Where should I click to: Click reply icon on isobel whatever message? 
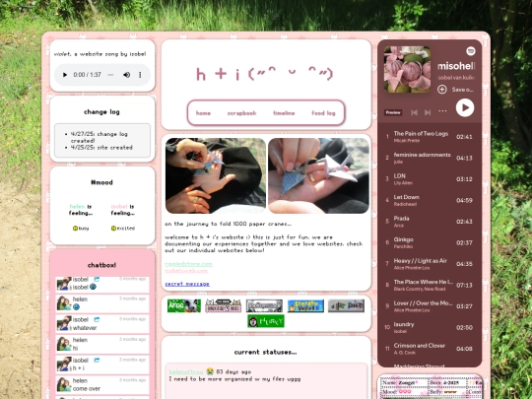click(x=97, y=319)
